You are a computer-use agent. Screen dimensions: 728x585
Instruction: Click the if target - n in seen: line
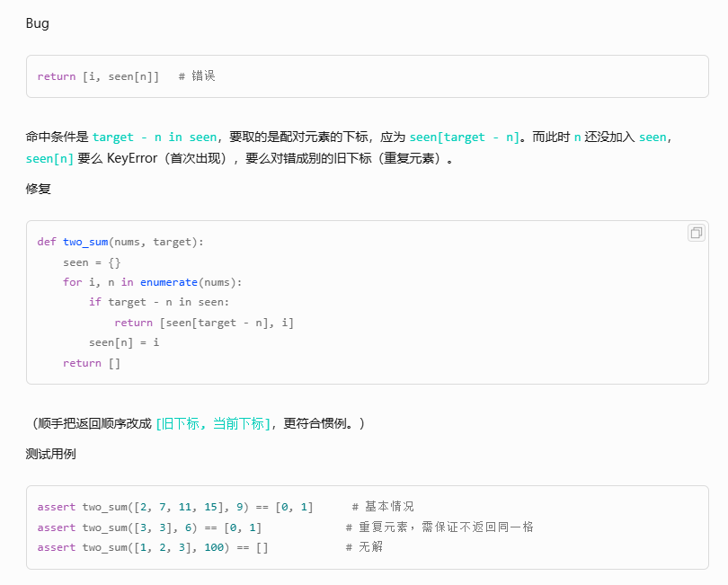[159, 302]
